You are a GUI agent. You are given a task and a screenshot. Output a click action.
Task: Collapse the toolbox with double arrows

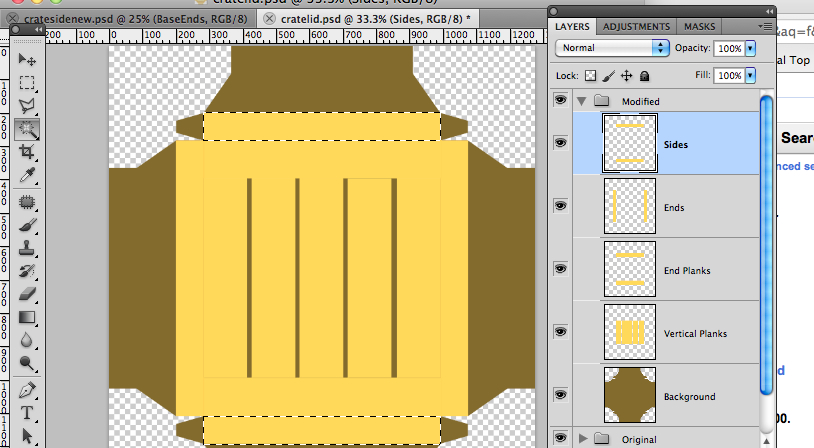tap(39, 30)
